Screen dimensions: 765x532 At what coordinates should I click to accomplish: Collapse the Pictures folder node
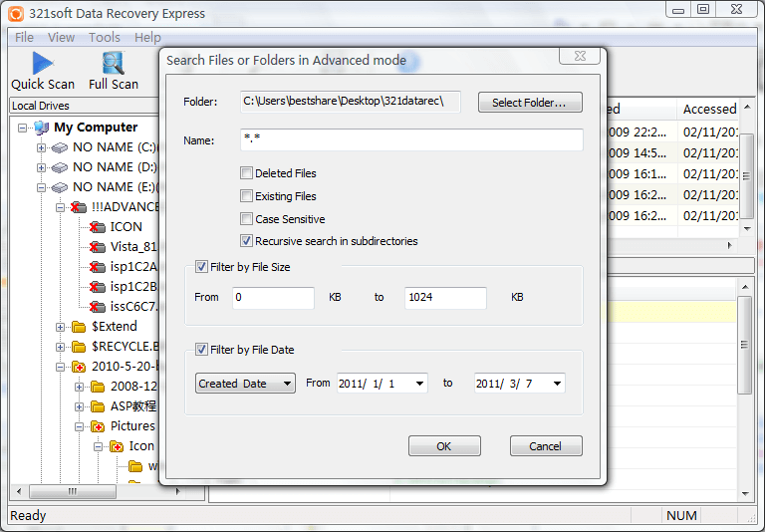[79, 426]
